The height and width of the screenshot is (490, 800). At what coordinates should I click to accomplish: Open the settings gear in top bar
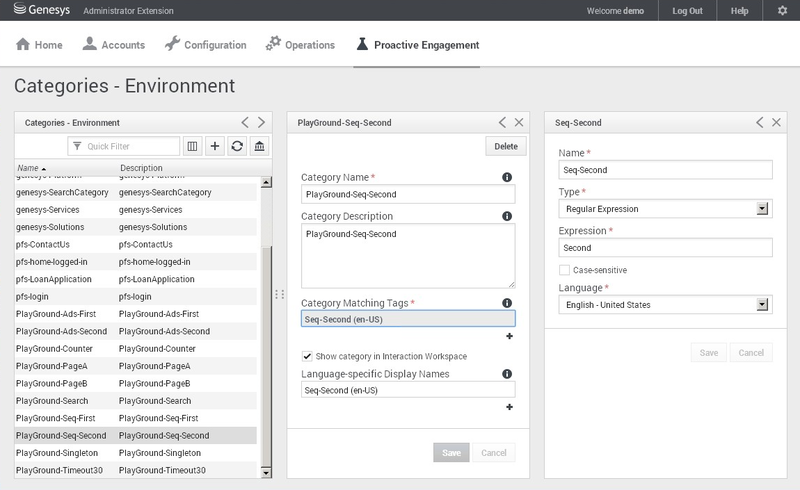(782, 10)
